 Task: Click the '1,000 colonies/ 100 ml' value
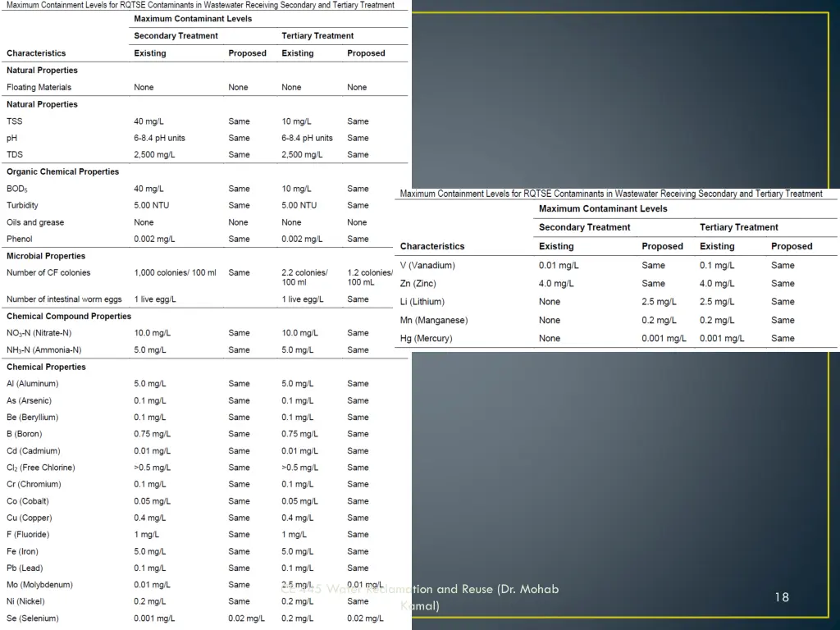(x=176, y=272)
